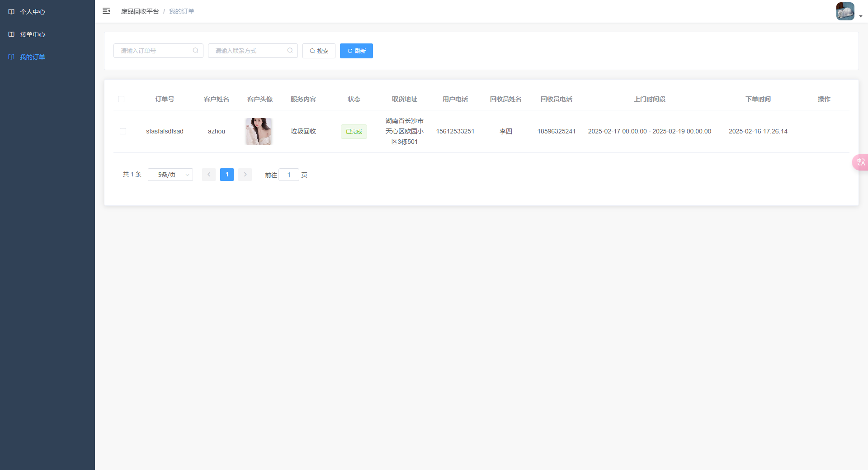Screen dimensions: 868x470
Task: Focus the 请输入联系方式 input field
Action: coord(253,51)
